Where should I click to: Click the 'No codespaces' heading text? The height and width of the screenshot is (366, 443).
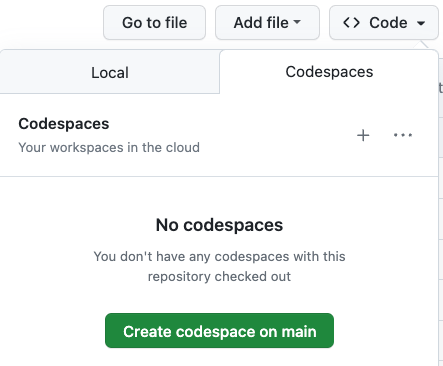219,225
